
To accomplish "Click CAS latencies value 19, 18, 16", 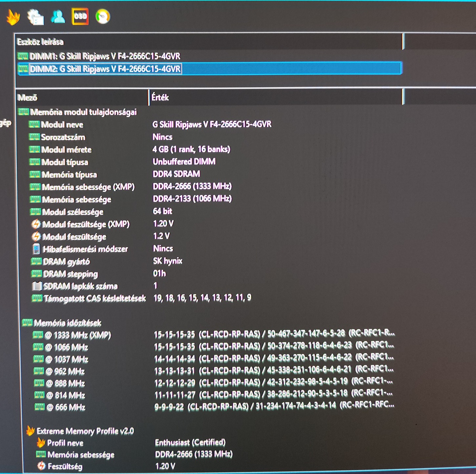I will point(202,298).
